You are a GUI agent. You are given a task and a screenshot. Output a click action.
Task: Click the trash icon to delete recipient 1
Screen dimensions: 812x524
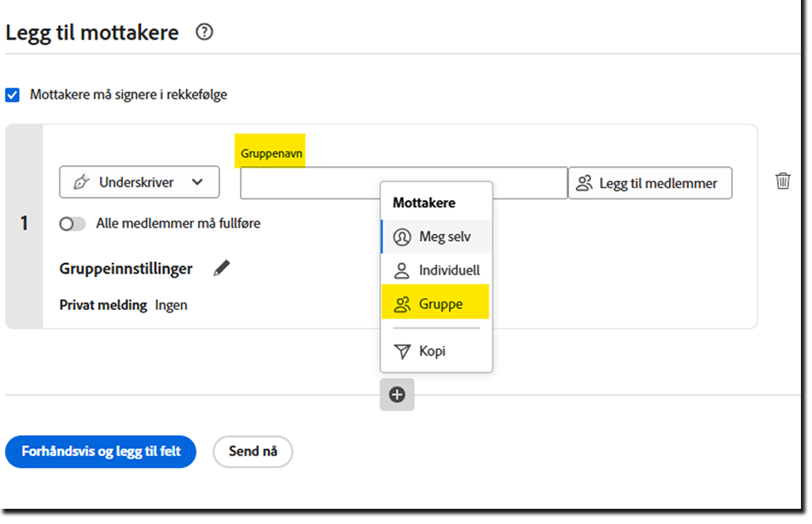[x=783, y=181]
